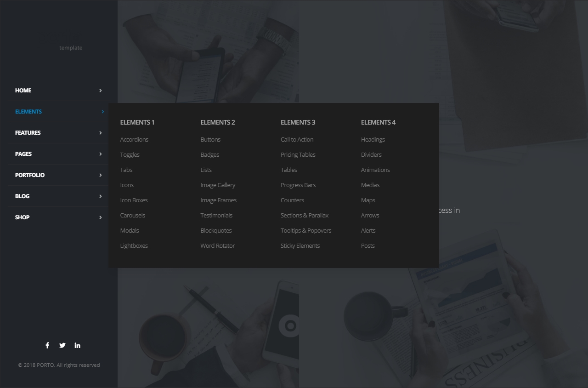The height and width of the screenshot is (388, 588).
Task: Open the Twitter social icon
Action: click(62, 345)
